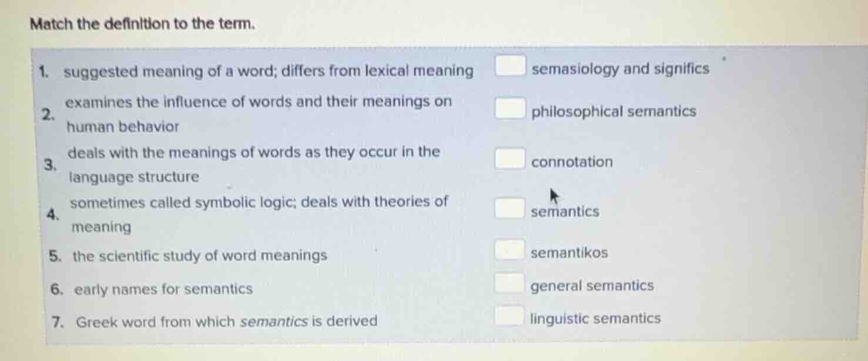868x361 pixels.
Task: Click definition 2 about human behavior
Action: coord(258,102)
